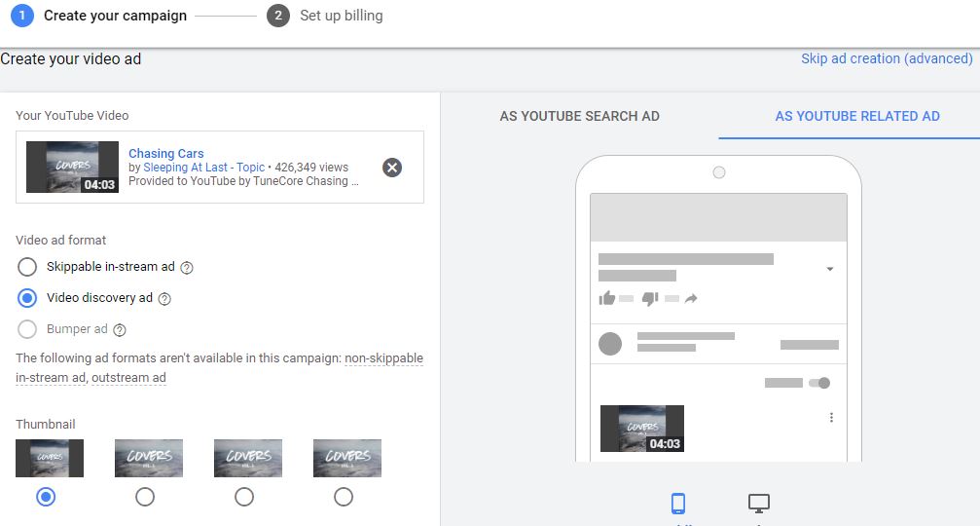Select Skippable in-stream ad format
Screen dimensions: 980x526
pos(28,267)
